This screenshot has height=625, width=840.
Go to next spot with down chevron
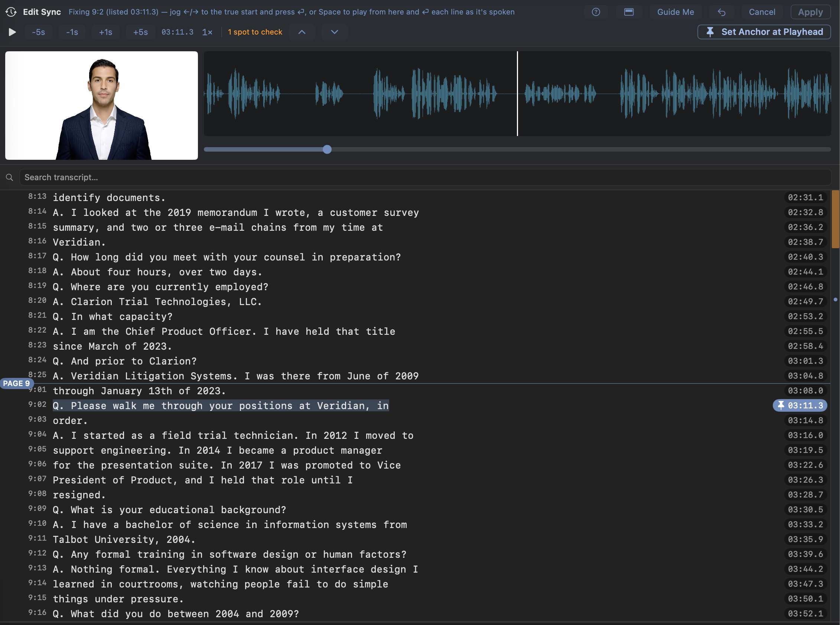coord(334,32)
